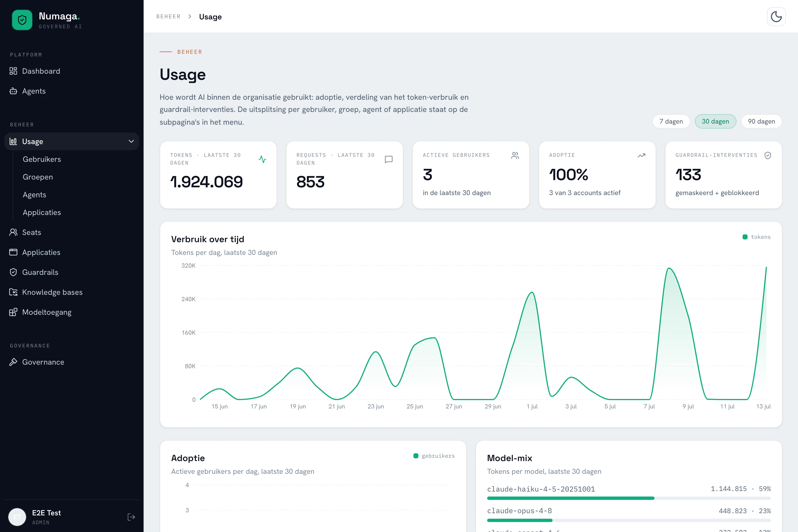
Task: Open Governance from the sidebar
Action: [x=71, y=362]
